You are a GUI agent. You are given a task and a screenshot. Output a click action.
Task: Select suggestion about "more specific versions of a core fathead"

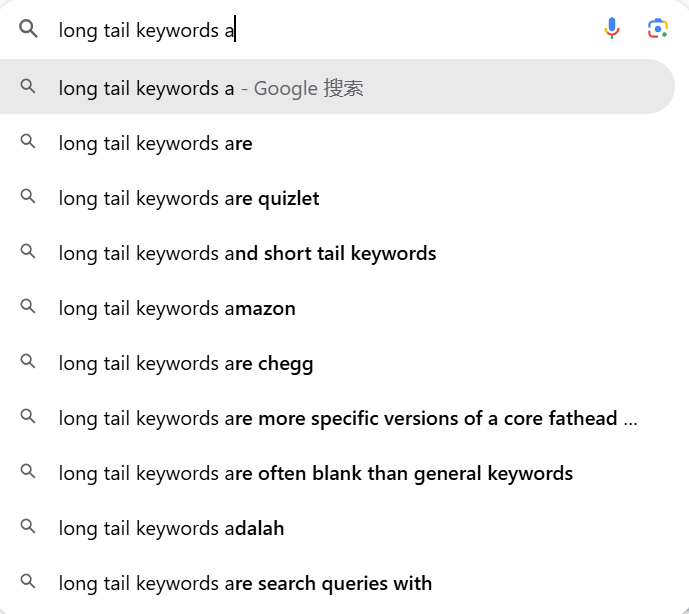347,419
